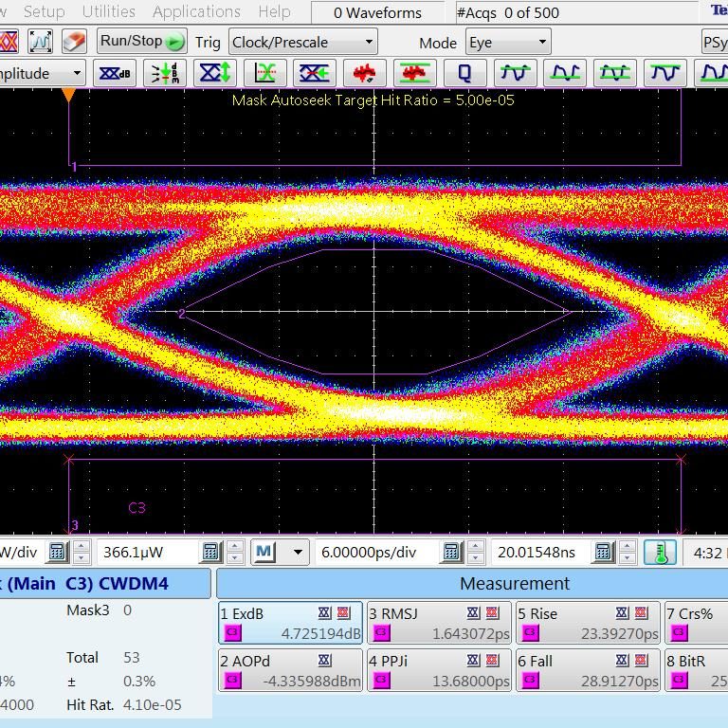Select the 1 ExdB measurement readout
The image size is (728, 728).
click(x=291, y=623)
